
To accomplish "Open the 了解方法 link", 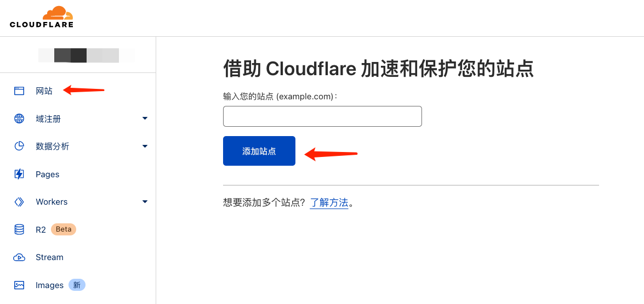I will coord(329,203).
